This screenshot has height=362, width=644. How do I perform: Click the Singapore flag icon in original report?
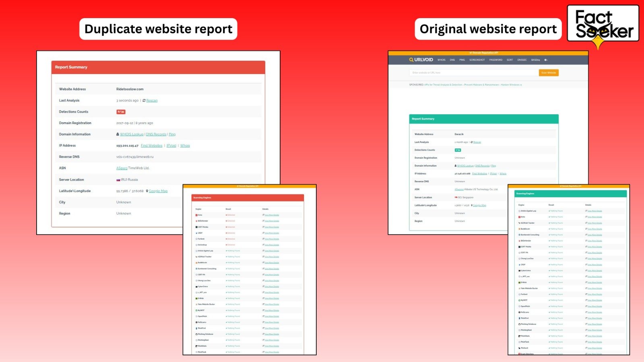[x=456, y=197]
